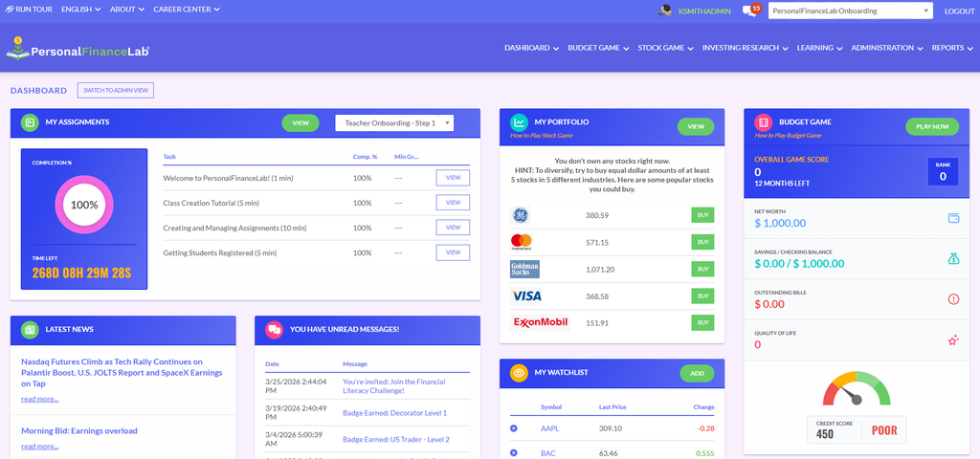Viewport: 980px width, 459px height.
Task: Expand the About menu
Action: (127, 10)
